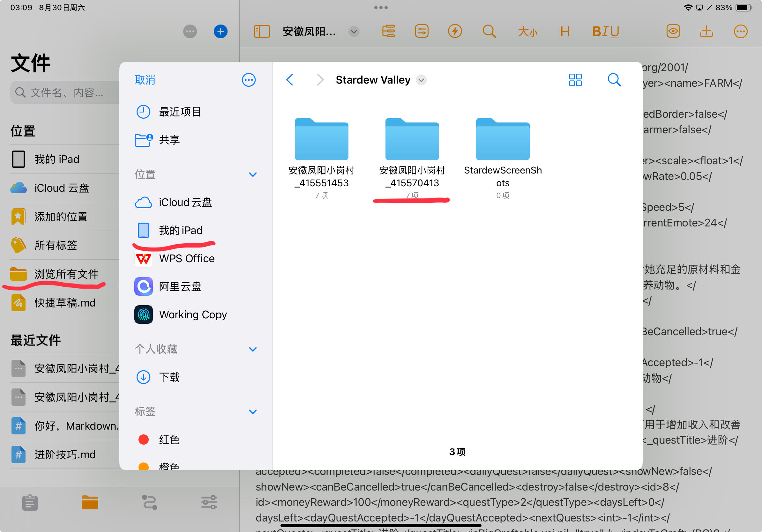Image resolution: width=762 pixels, height=532 pixels.
Task: Tap the Wi-Fi icon in status bar
Action: pos(688,8)
